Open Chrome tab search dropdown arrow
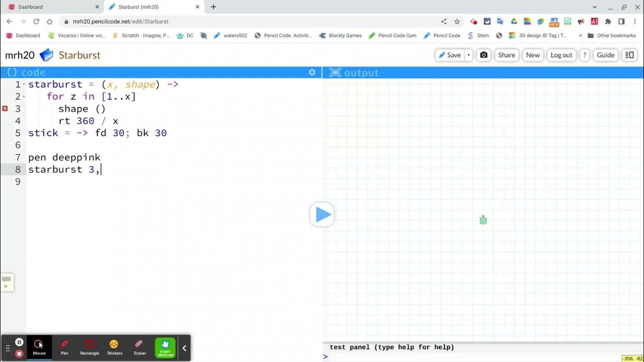 pos(594,7)
